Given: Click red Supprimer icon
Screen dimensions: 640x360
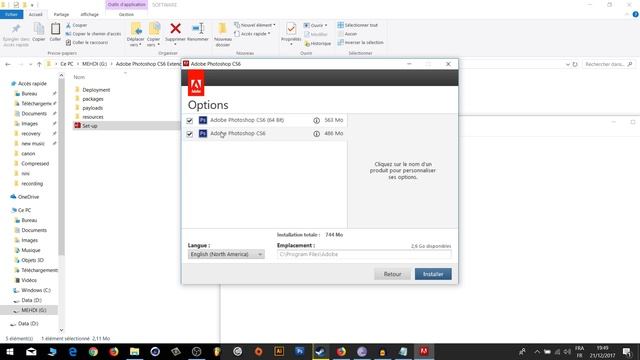Looking at the screenshot, I should (176, 29).
